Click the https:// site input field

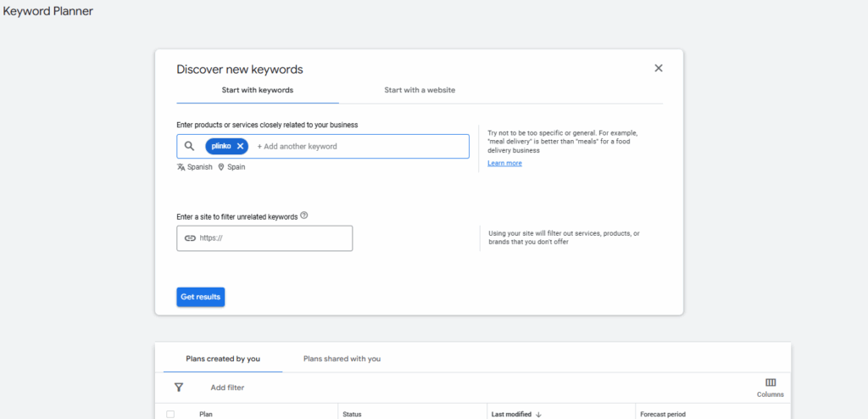tap(264, 238)
